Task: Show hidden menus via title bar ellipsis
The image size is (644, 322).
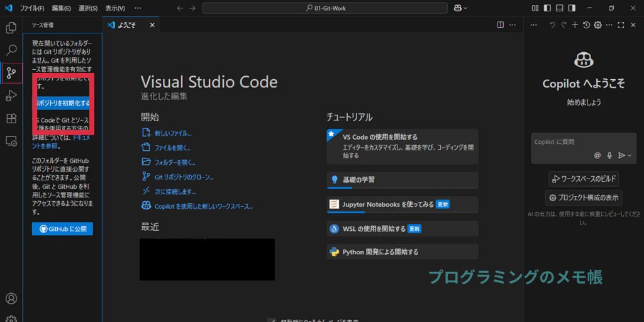Action: tap(138, 8)
